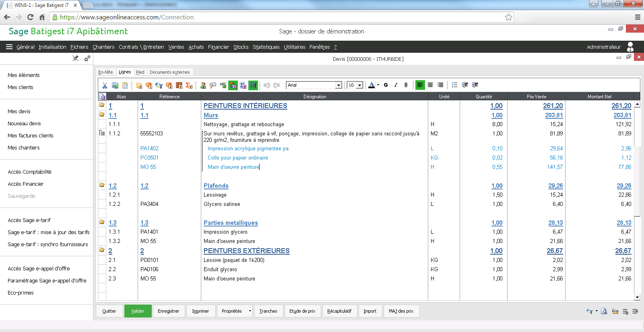Viewport: 644px width, 332px height.
Task: Open the Statistiques menu
Action: pyautogui.click(x=266, y=47)
